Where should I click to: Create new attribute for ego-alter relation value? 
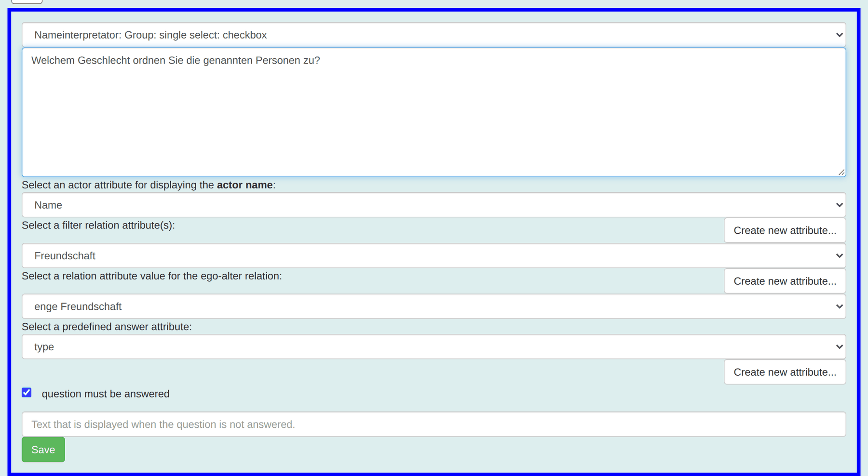pos(785,281)
